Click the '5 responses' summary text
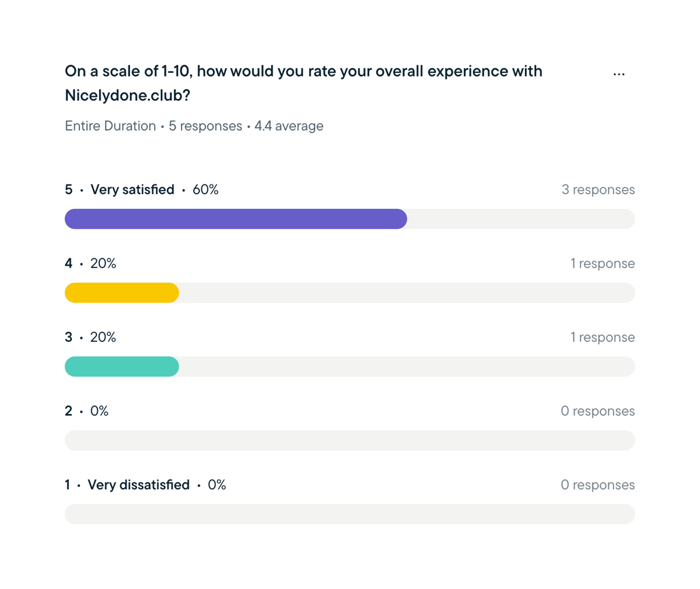Image resolution: width=700 pixels, height=589 pixels. pos(205,126)
